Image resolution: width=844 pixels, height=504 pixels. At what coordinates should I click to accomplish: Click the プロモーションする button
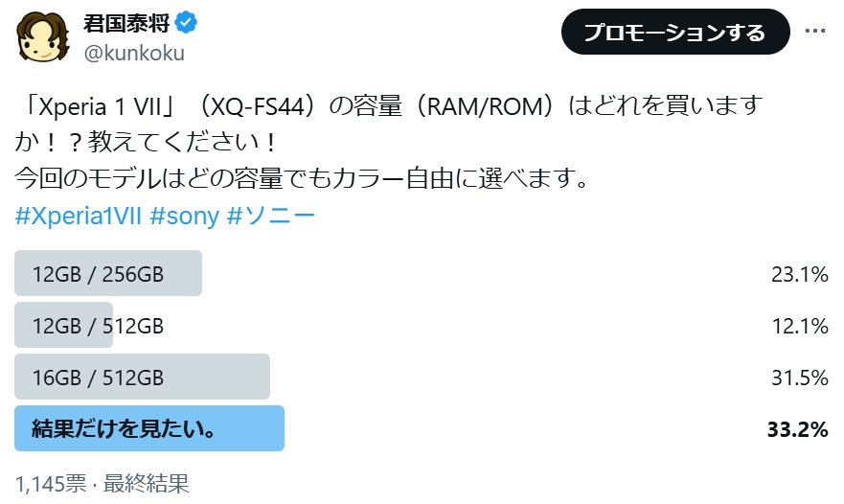tap(675, 32)
